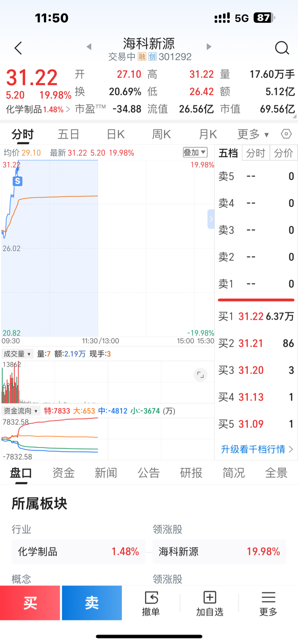The width and height of the screenshot is (298, 644).
Task: Tap the 买2 31.21 bid row
Action: (256, 343)
